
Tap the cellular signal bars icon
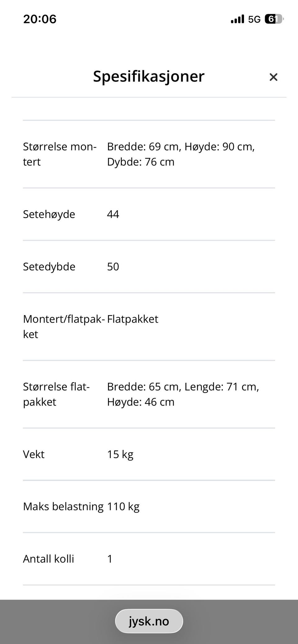point(237,19)
